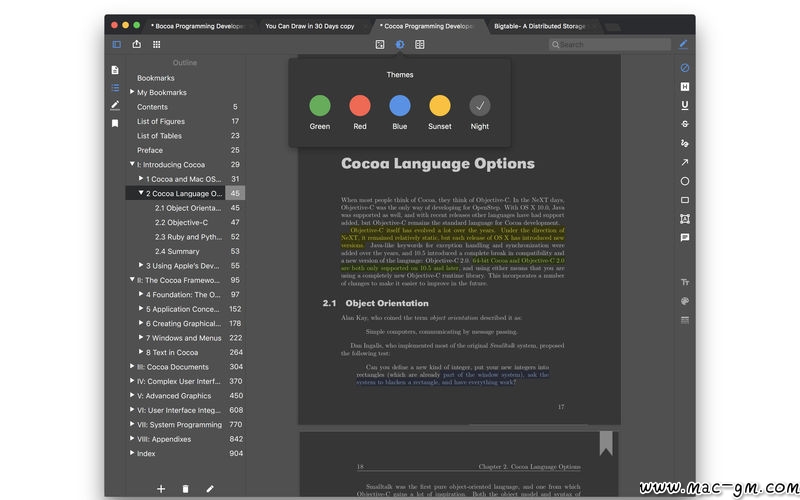
Task: Show the outline list sidebar tab
Action: (x=115, y=88)
